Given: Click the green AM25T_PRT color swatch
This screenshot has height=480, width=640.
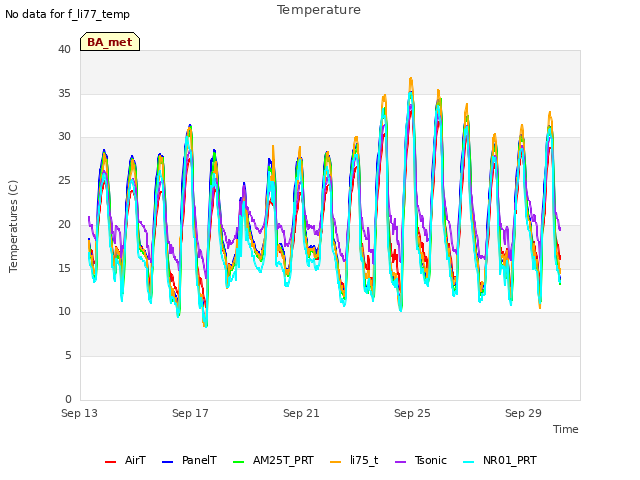Looking at the screenshot, I should (238, 462).
